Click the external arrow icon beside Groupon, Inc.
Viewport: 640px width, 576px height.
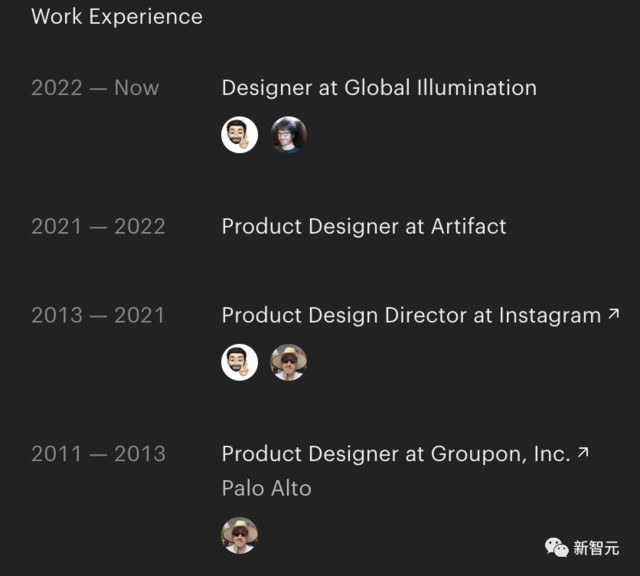pyautogui.click(x=583, y=453)
